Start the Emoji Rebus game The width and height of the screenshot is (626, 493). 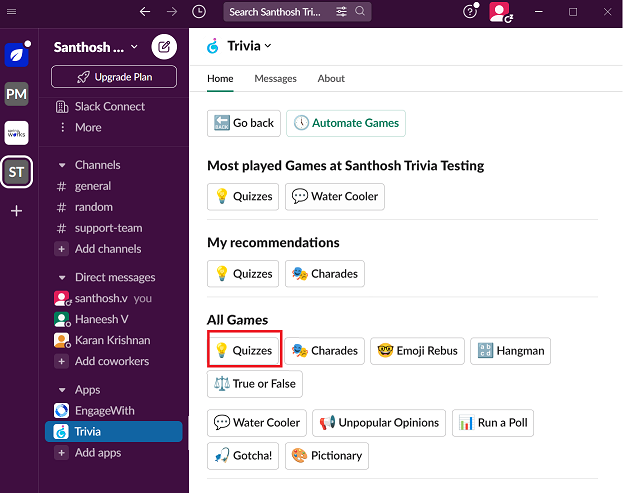417,351
